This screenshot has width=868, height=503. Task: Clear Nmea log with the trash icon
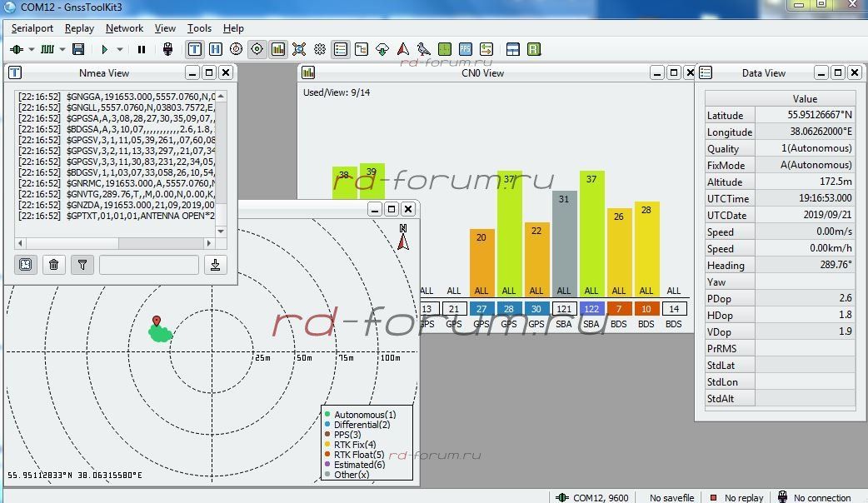53,265
